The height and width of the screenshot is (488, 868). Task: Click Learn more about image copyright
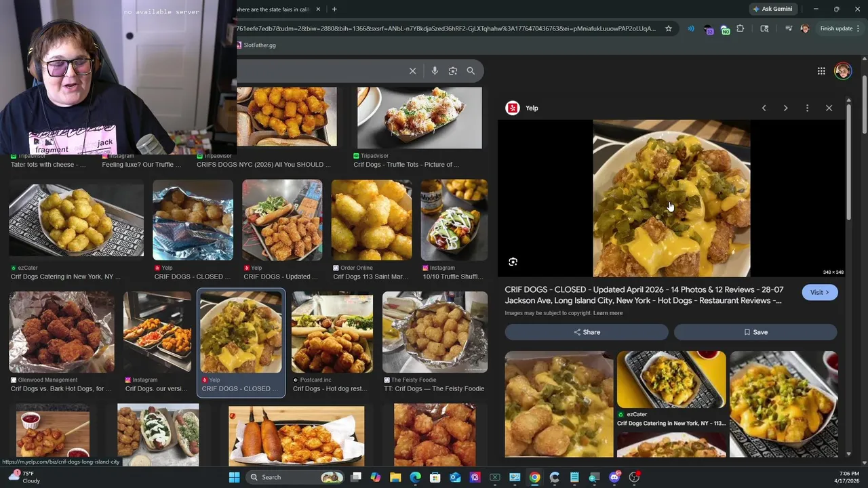pyautogui.click(x=608, y=313)
